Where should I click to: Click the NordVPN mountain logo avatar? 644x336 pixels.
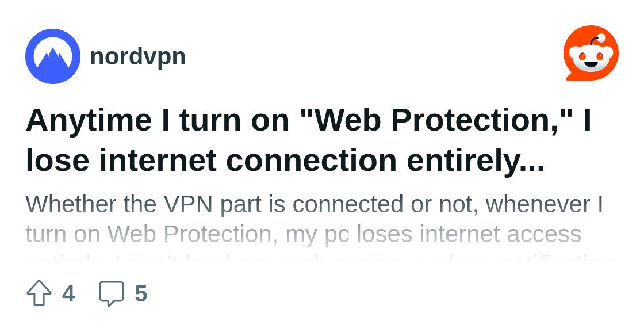coord(53,56)
